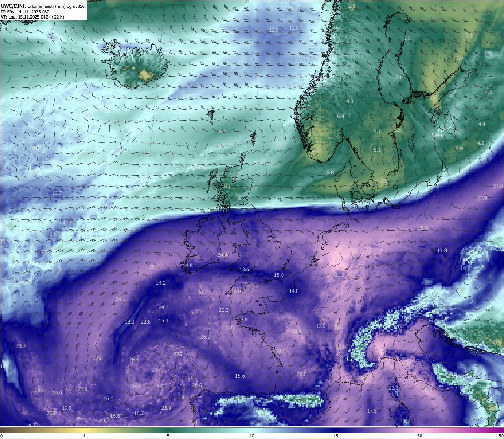
Task: Click the 16.7 value label
Action: [139, 413]
